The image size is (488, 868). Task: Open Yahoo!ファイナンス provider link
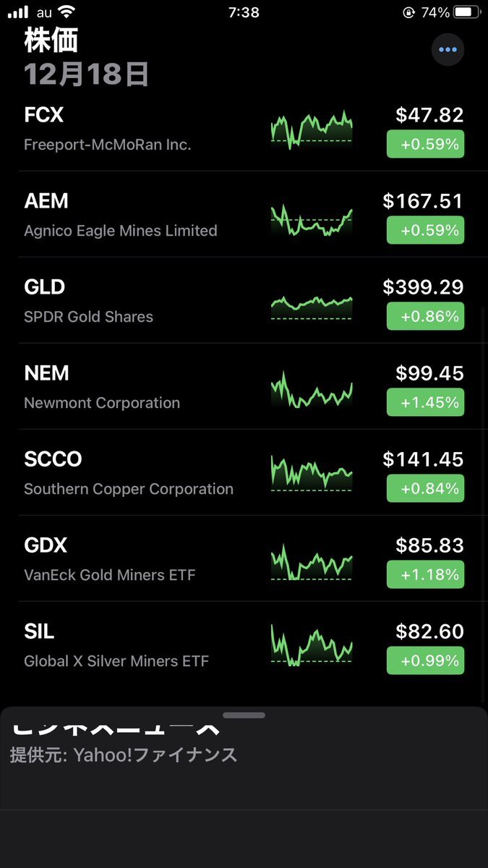pyautogui.click(x=124, y=755)
